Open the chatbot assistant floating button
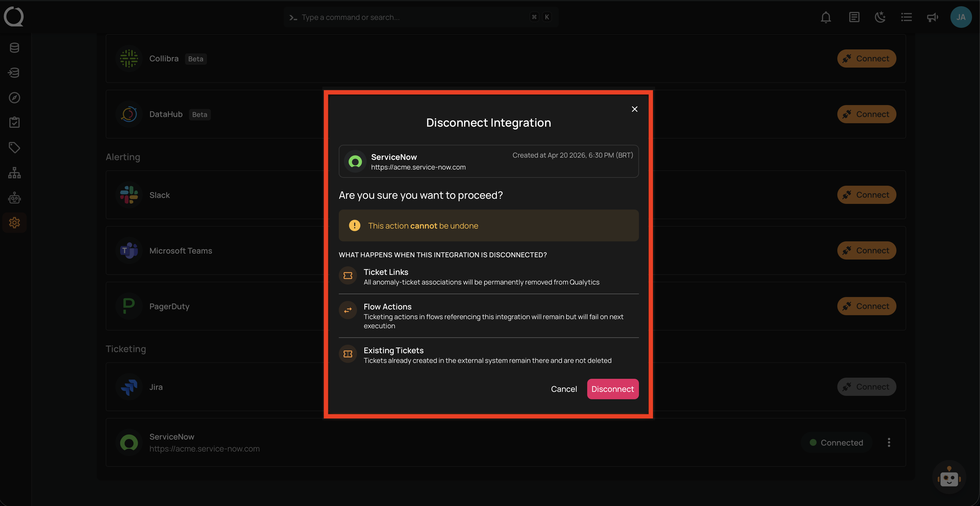Viewport: 980px width, 506px height. [949, 477]
